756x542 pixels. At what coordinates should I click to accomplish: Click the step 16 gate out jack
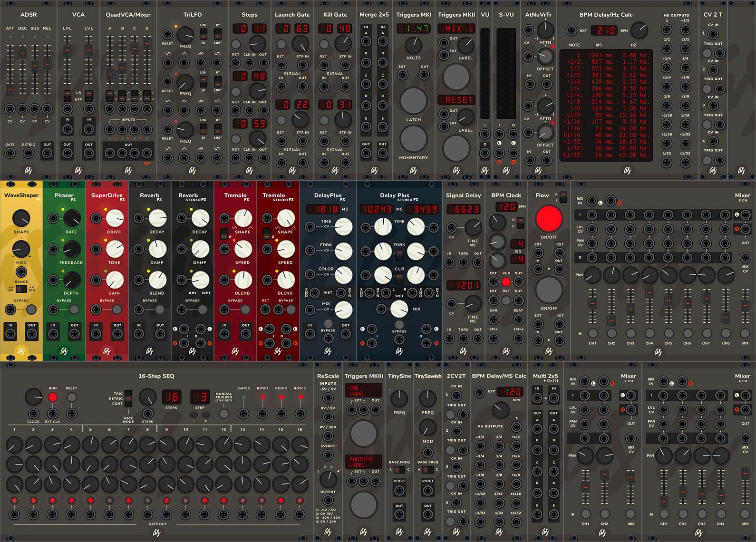[x=300, y=514]
